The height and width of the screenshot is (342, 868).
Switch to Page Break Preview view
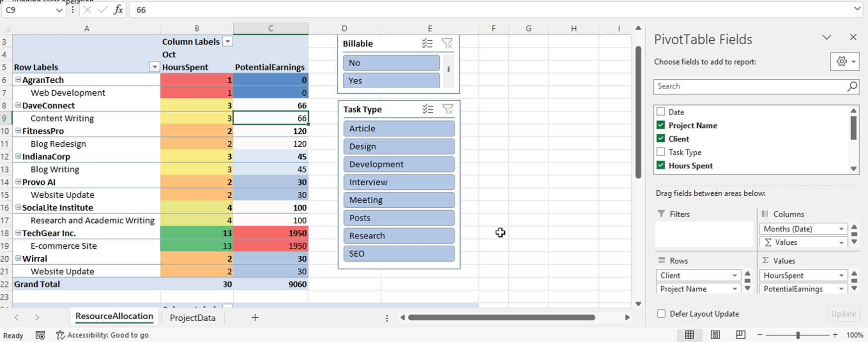pos(740,335)
